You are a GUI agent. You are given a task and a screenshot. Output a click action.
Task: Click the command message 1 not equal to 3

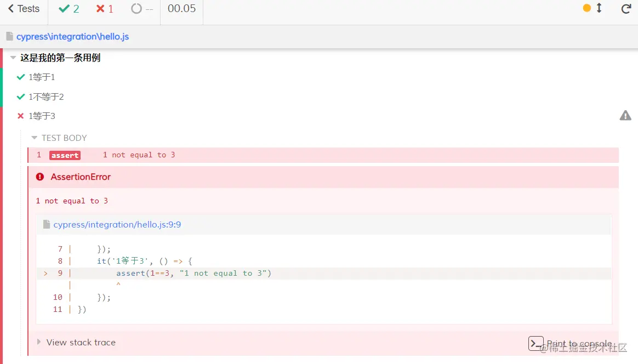pos(139,155)
